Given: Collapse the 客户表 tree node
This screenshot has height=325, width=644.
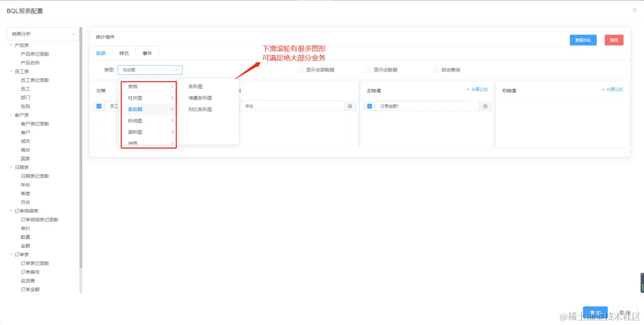Looking at the screenshot, I should pyautogui.click(x=11, y=115).
